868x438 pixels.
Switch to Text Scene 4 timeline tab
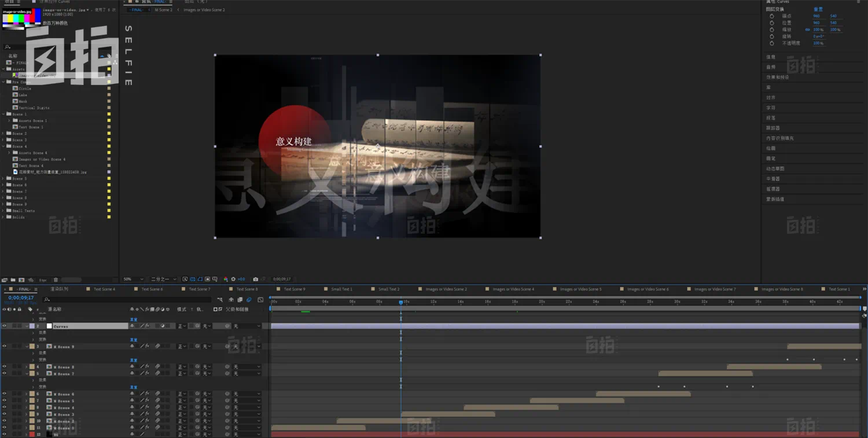104,289
